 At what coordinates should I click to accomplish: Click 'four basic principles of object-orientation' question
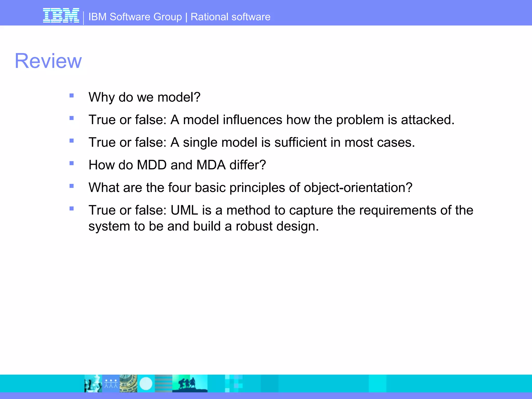250,188
